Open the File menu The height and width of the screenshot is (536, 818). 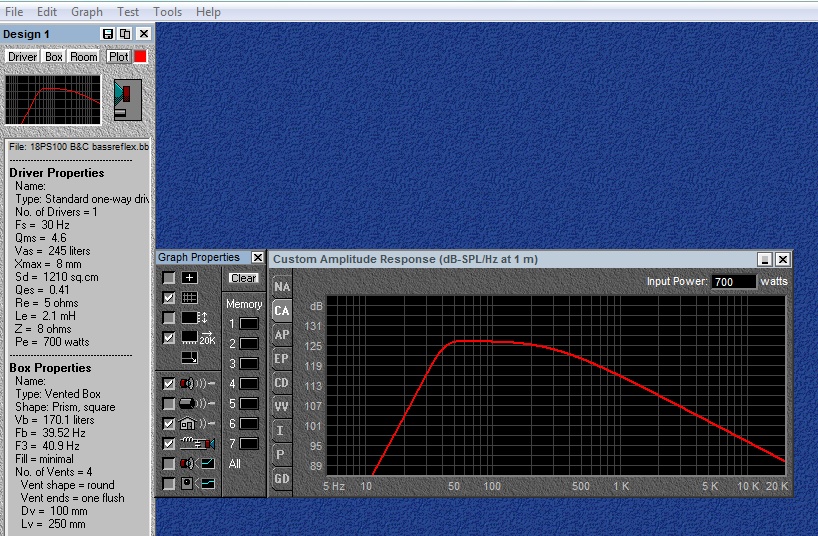14,11
